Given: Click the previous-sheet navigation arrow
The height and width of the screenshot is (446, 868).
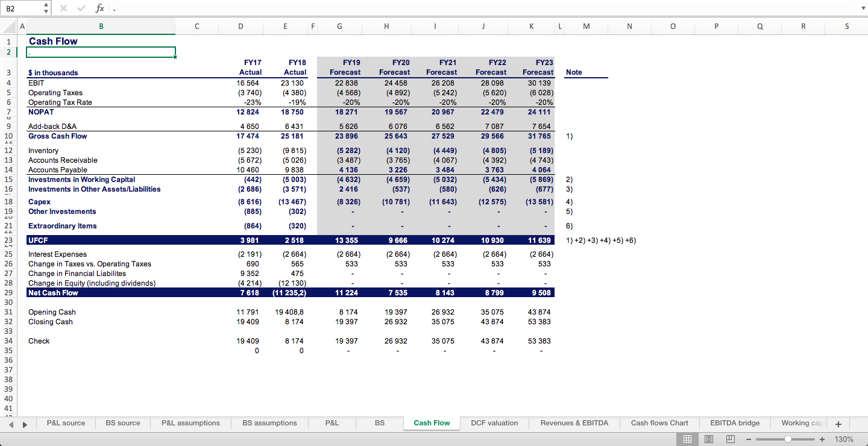Looking at the screenshot, I should (x=12, y=424).
